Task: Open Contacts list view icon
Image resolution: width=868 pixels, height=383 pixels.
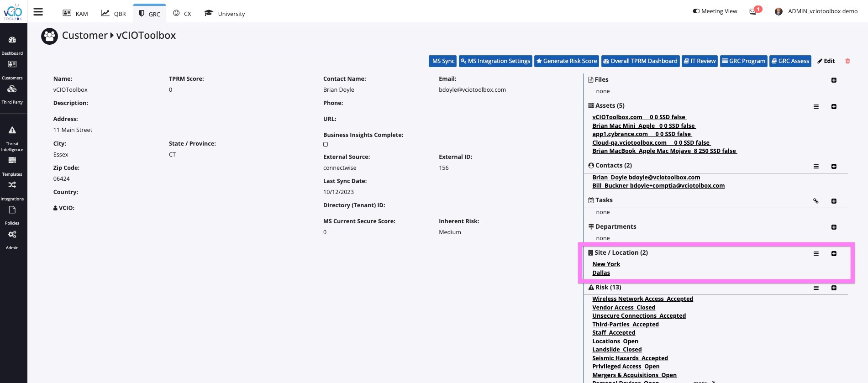Action: 816,167
